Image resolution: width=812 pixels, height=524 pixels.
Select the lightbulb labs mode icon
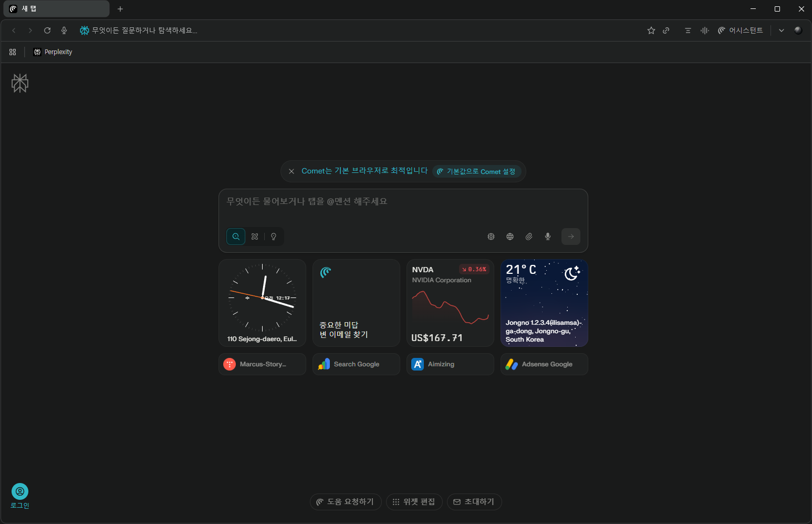click(x=274, y=237)
